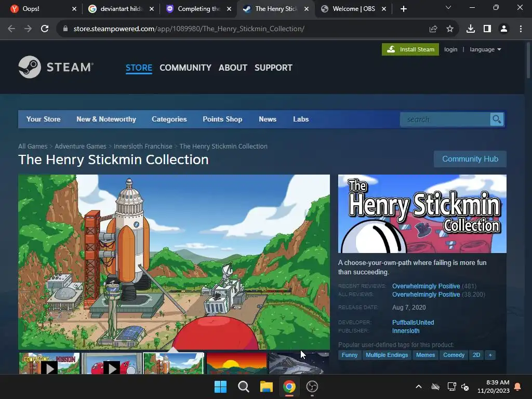The image size is (532, 399).
Task: Open Chrome three-dot menu
Action: click(521, 29)
